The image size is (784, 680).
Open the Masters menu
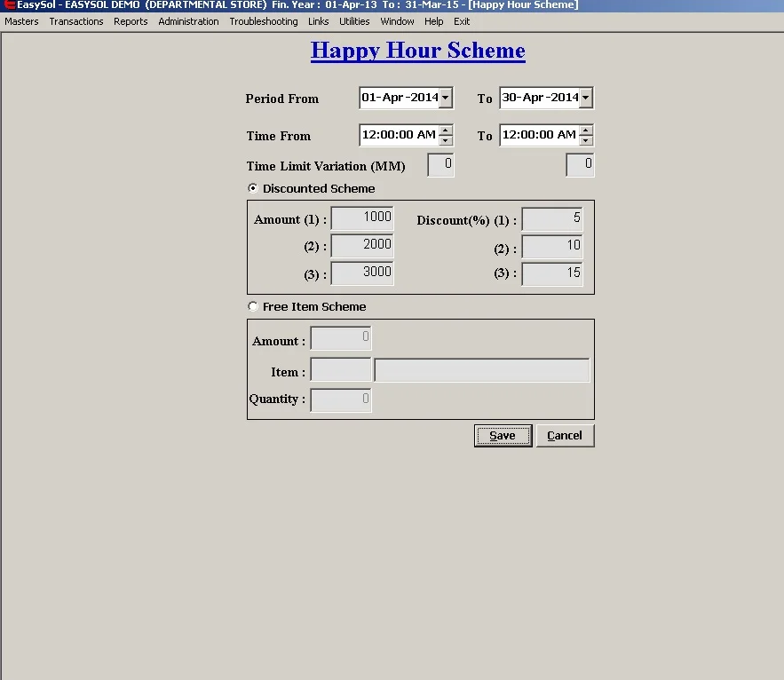coord(21,21)
